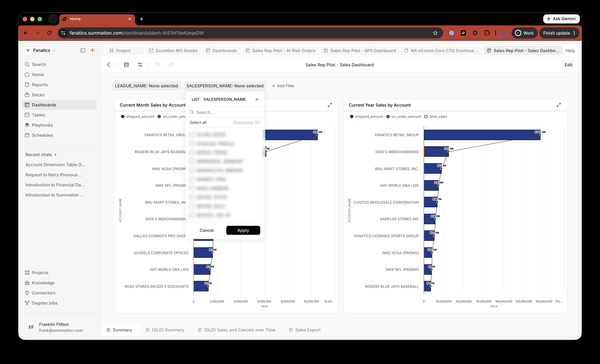Toggle total_sales legend in Current Year chart

coord(436,117)
